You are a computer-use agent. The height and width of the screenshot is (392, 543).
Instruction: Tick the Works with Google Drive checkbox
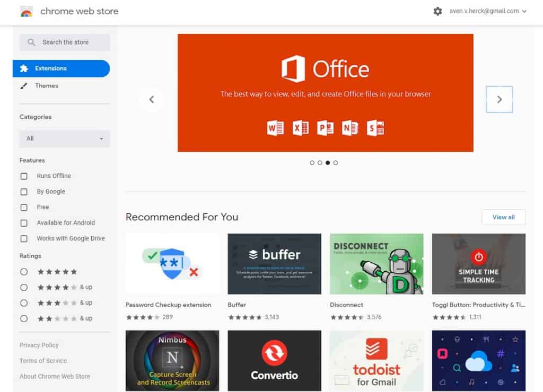tap(24, 238)
